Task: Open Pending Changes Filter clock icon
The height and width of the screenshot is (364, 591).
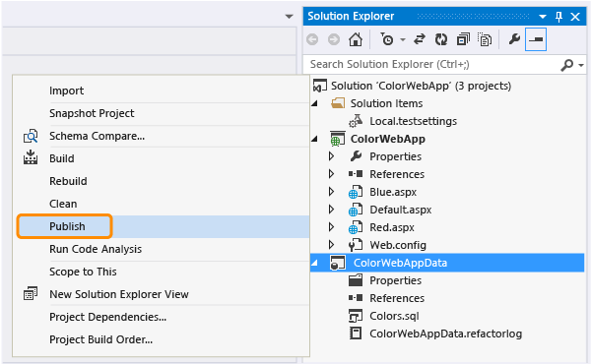Action: (x=387, y=39)
